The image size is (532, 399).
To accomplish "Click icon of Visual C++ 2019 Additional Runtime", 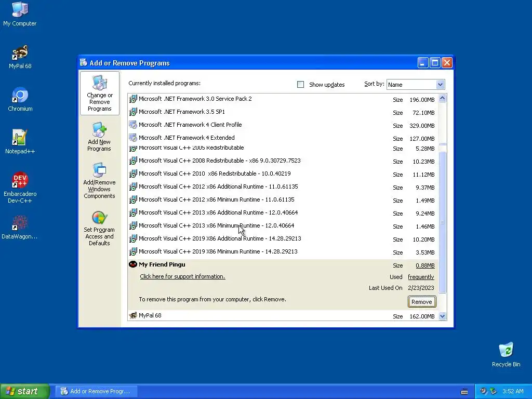I will (133, 238).
